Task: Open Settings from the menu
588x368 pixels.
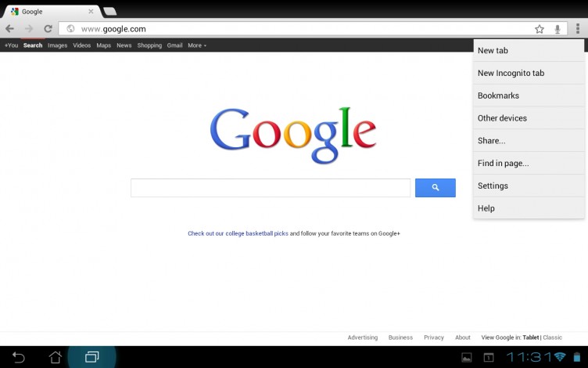Action: coord(529,186)
